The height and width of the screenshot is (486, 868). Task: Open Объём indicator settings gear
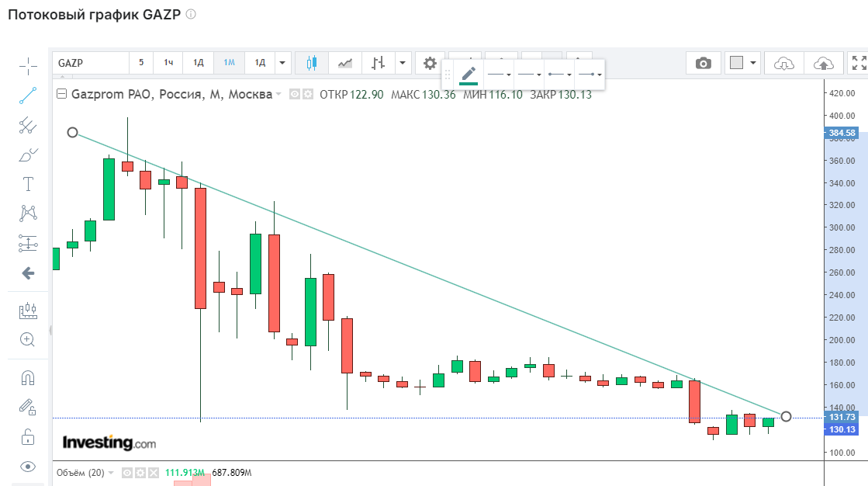(x=140, y=473)
